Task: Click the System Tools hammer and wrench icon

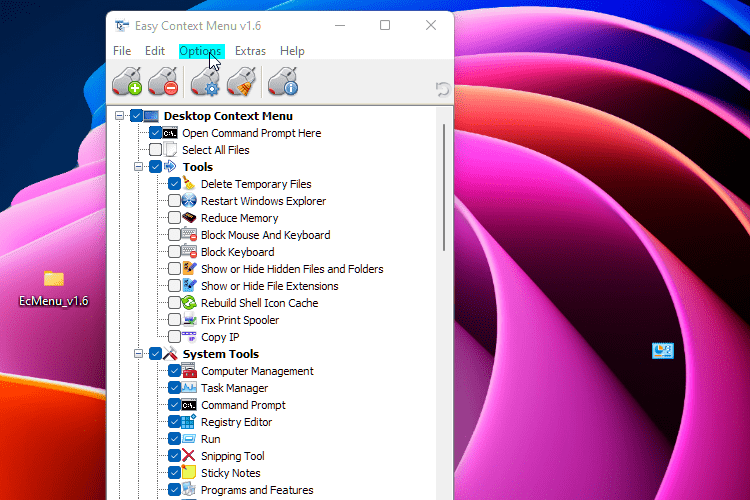Action: point(170,354)
